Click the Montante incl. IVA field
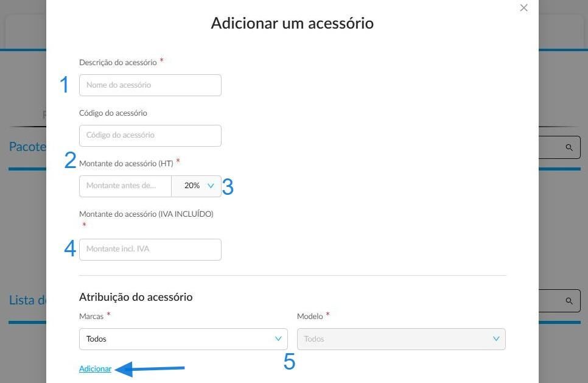The image size is (588, 383). [150, 250]
